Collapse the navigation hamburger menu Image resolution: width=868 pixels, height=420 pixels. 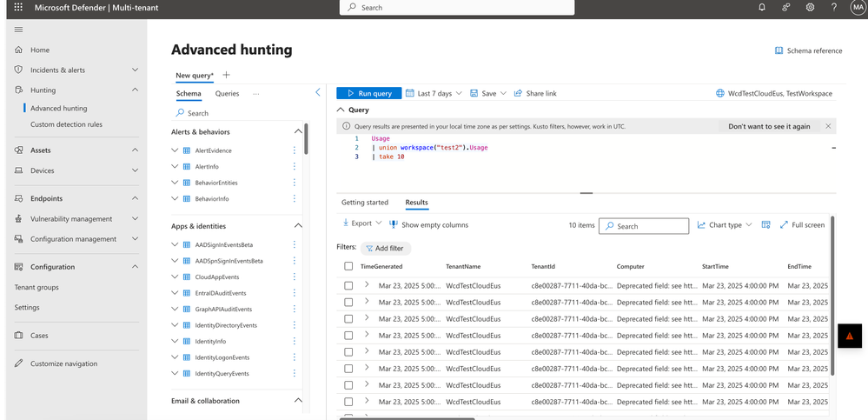18,30
